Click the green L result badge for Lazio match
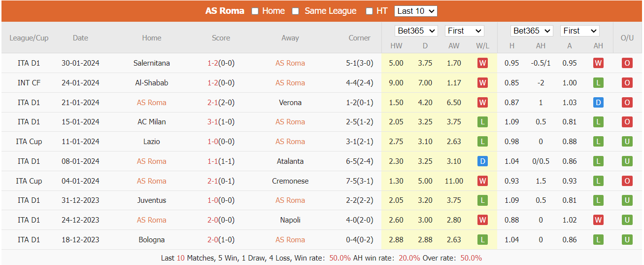644x265 pixels. tap(482, 142)
